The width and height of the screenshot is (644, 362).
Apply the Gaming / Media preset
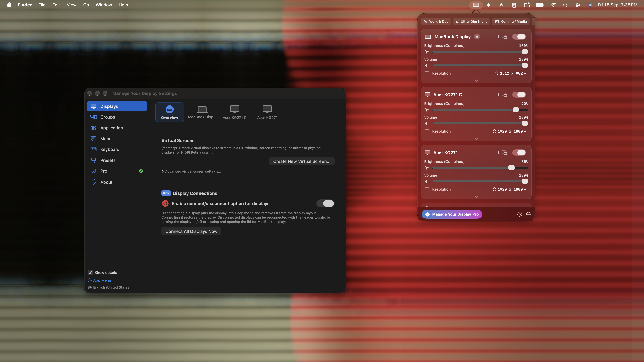(510, 22)
